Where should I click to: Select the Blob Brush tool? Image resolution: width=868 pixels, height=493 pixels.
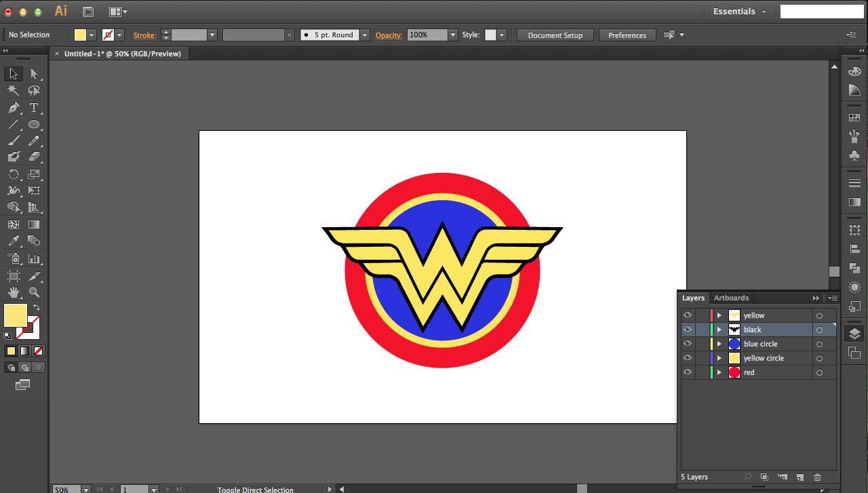click(14, 157)
